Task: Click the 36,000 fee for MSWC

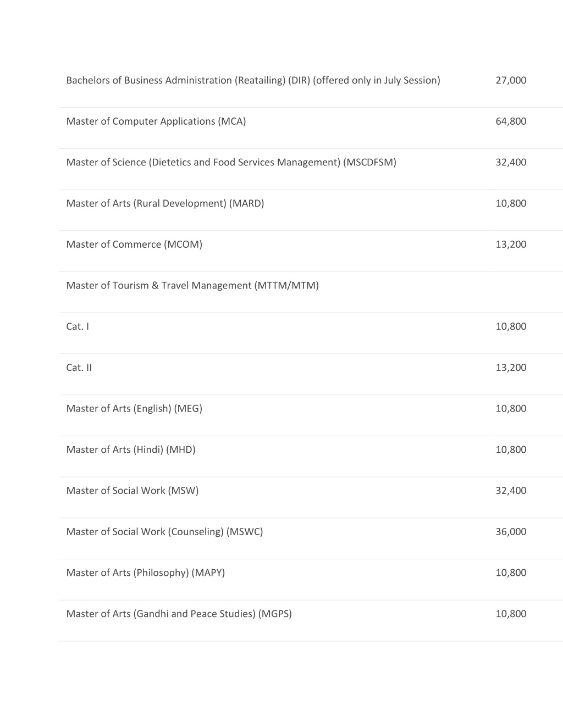Action: click(511, 532)
